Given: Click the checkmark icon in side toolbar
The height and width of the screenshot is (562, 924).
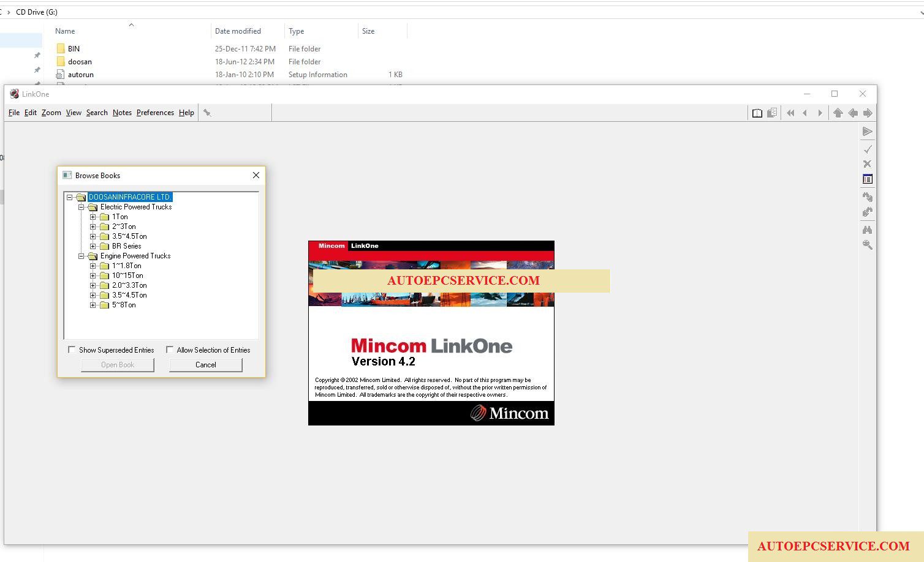Looking at the screenshot, I should (x=867, y=149).
